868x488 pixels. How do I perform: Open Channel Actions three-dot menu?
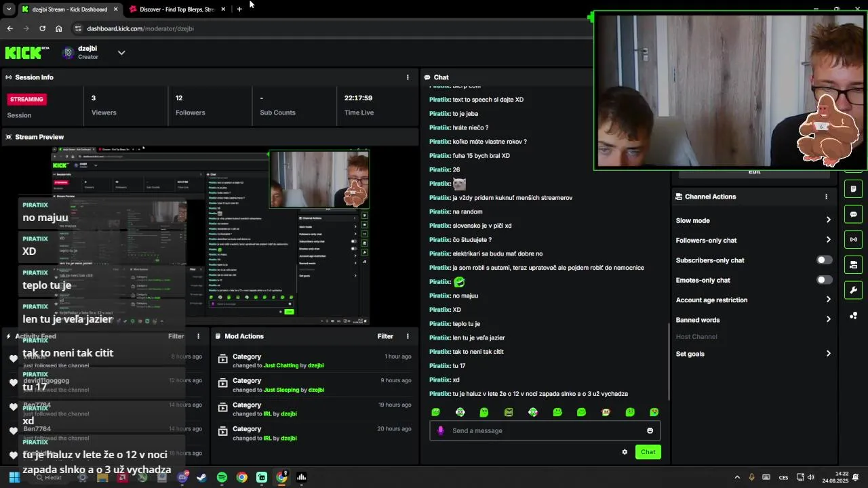click(826, 197)
